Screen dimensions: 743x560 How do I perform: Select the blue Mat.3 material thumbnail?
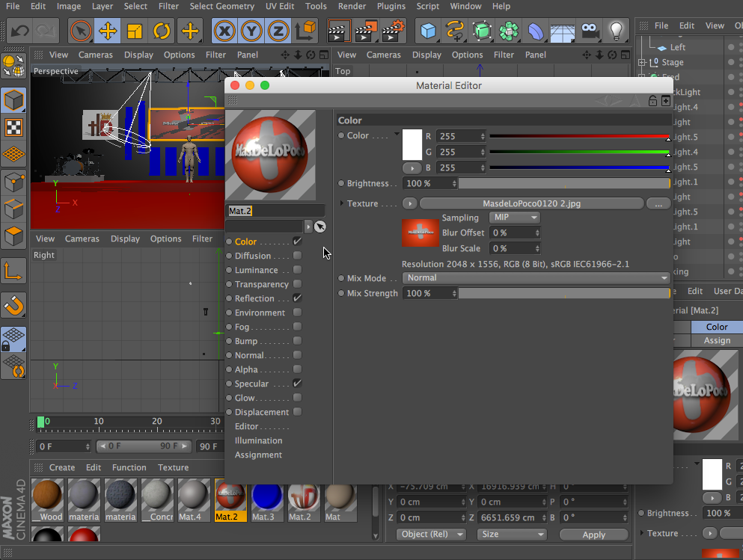[x=267, y=500]
